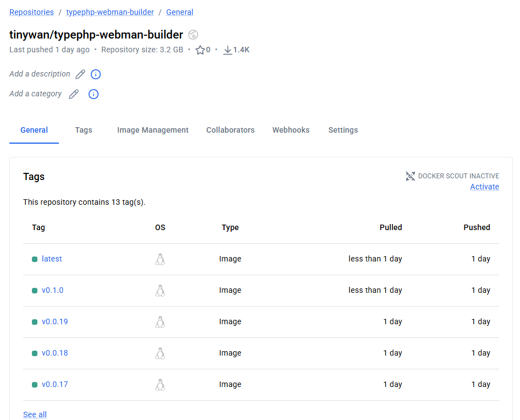Open the Image Management tab
Viewport: 520px width, 420px height.
[x=152, y=130]
